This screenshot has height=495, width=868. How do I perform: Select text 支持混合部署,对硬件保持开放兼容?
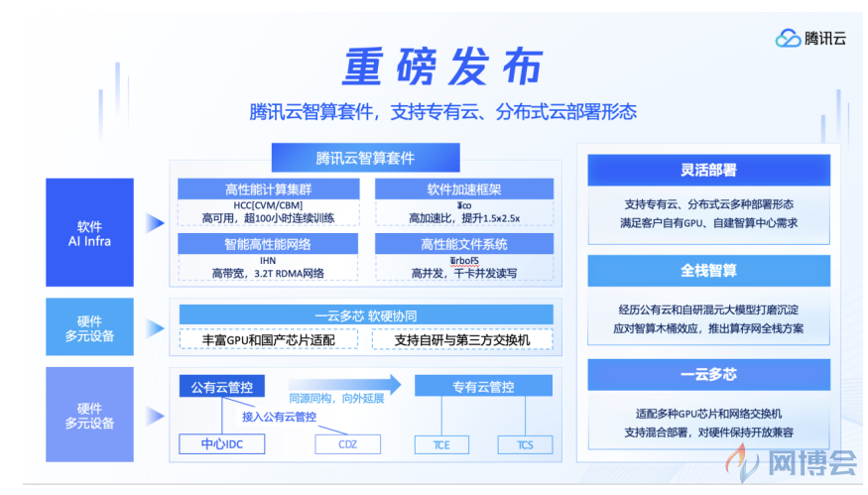(708, 433)
